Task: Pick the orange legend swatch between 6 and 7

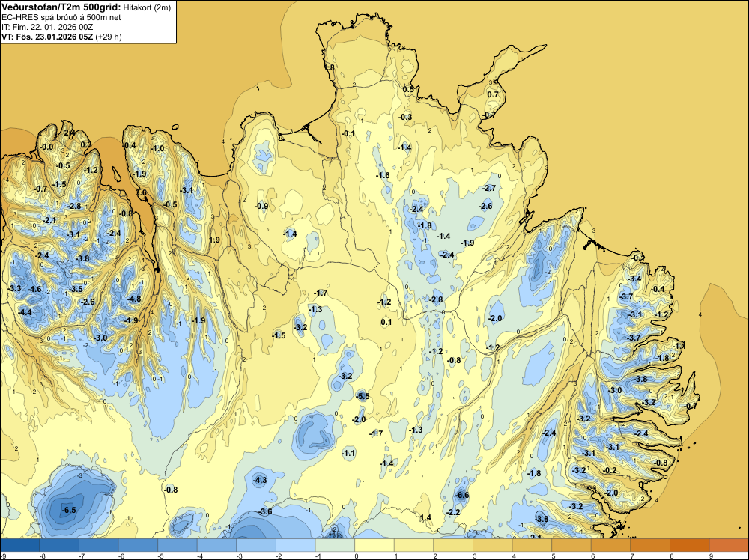Action: coord(610,545)
